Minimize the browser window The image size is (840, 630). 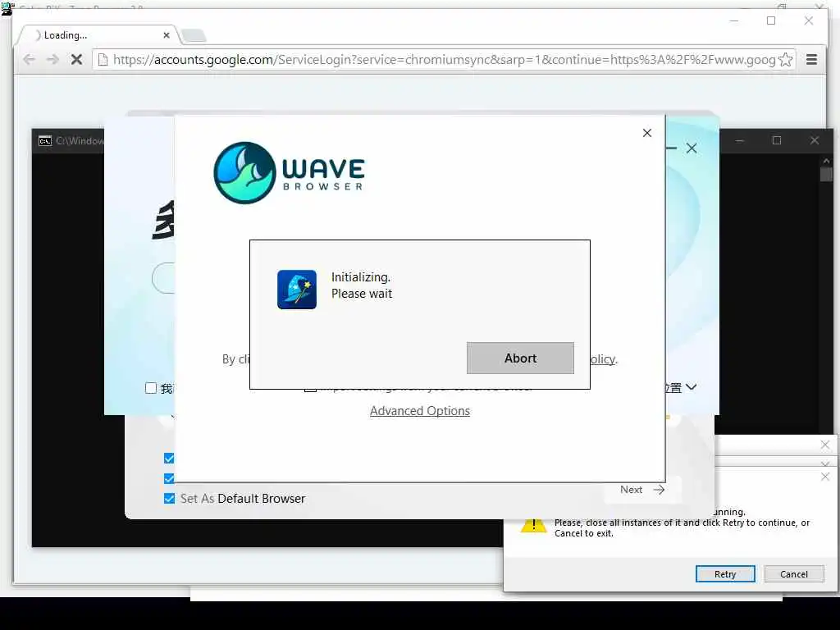(x=734, y=21)
